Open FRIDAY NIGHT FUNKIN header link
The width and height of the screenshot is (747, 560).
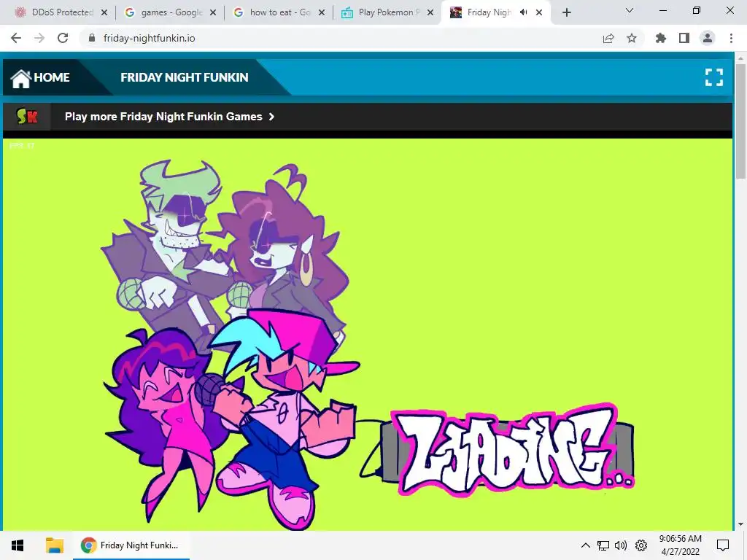[x=185, y=77]
